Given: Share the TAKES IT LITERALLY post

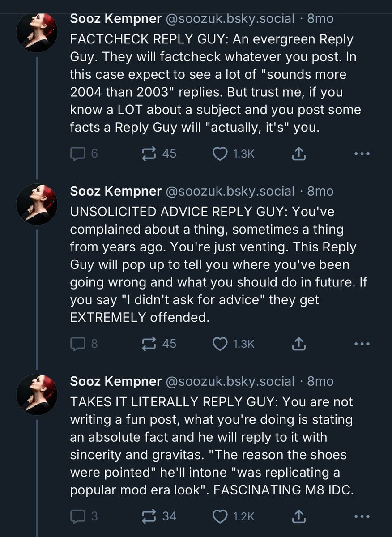Looking at the screenshot, I should pyautogui.click(x=298, y=516).
